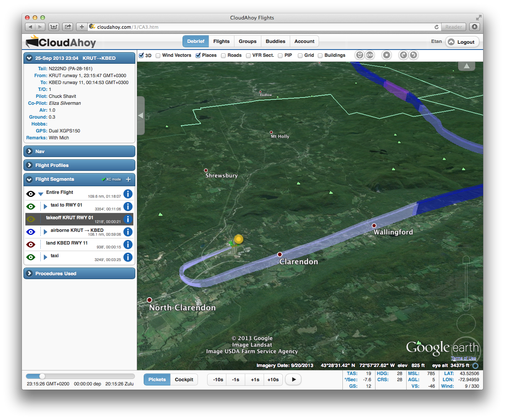
Task: Select the Pickets view button
Action: coord(157,380)
